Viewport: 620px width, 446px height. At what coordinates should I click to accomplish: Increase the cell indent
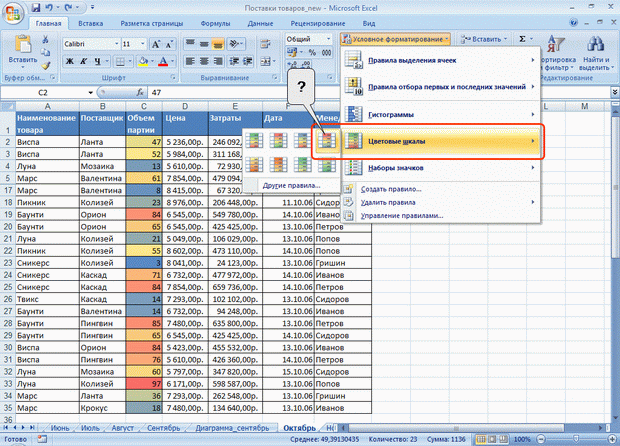tap(248, 61)
